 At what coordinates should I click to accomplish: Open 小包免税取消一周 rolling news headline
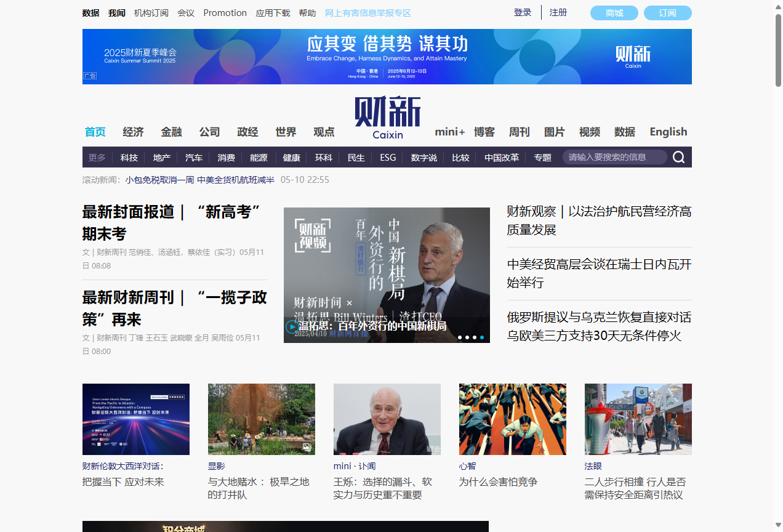pos(159,180)
